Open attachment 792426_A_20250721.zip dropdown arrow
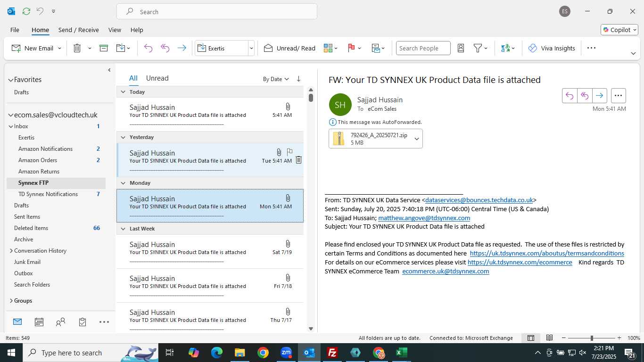644x362 pixels. pos(417,139)
